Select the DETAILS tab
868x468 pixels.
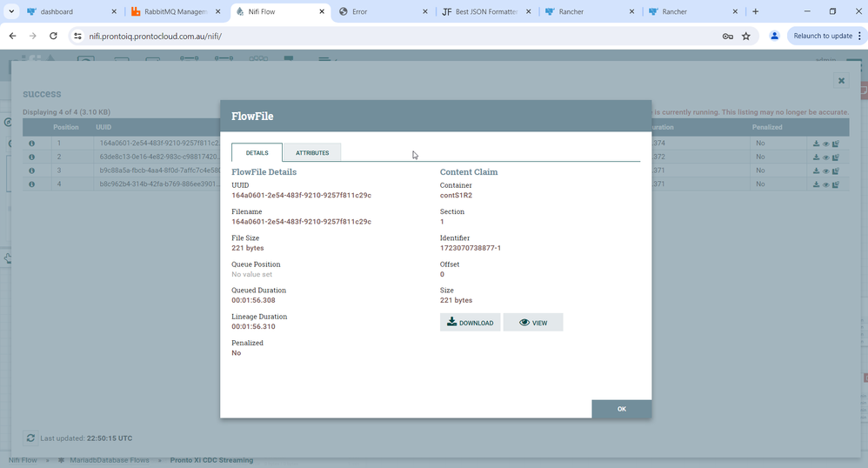[257, 152]
